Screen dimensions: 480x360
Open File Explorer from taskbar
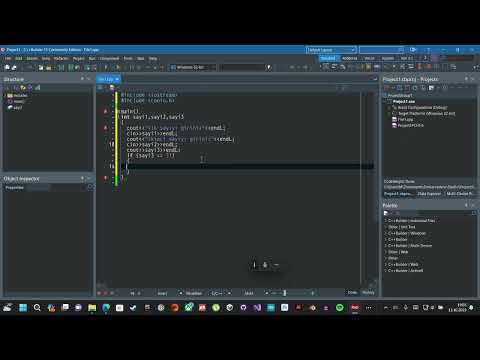coord(92,308)
